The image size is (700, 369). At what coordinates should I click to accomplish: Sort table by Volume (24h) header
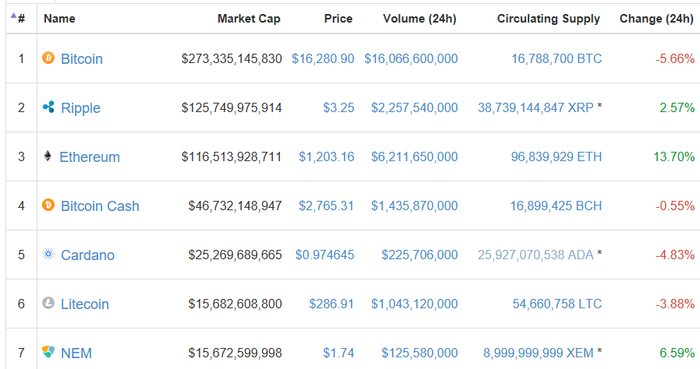click(x=420, y=19)
